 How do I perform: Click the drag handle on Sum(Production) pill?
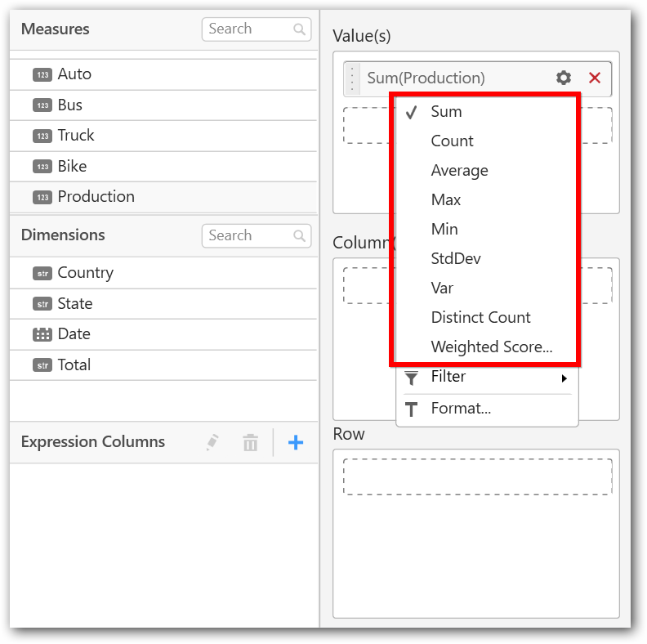352,78
